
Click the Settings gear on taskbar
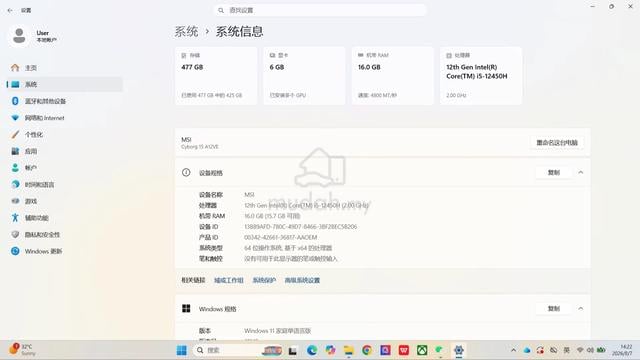pyautogui.click(x=459, y=350)
